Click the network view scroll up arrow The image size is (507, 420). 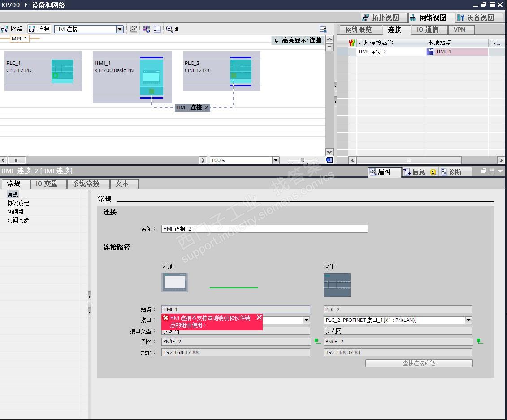coord(329,39)
